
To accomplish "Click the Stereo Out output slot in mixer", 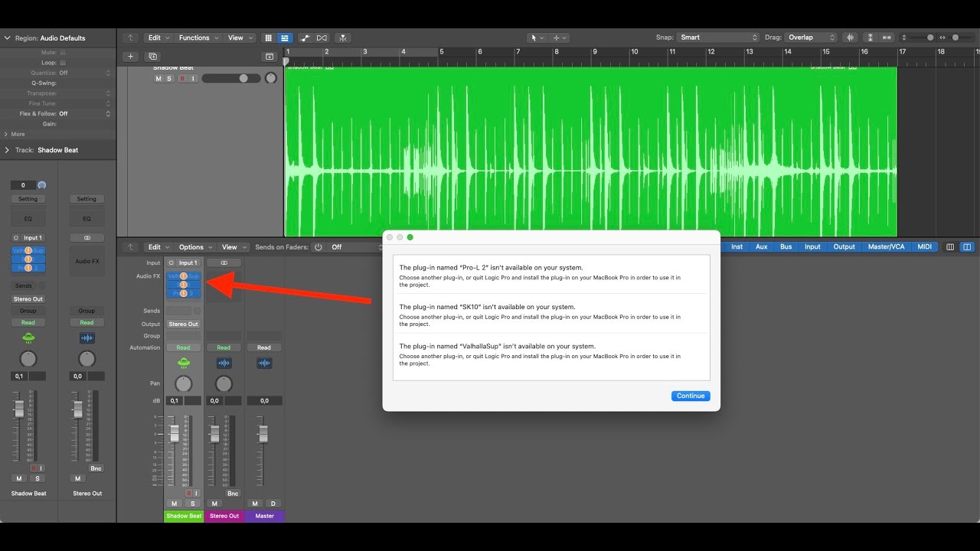I will tap(184, 324).
